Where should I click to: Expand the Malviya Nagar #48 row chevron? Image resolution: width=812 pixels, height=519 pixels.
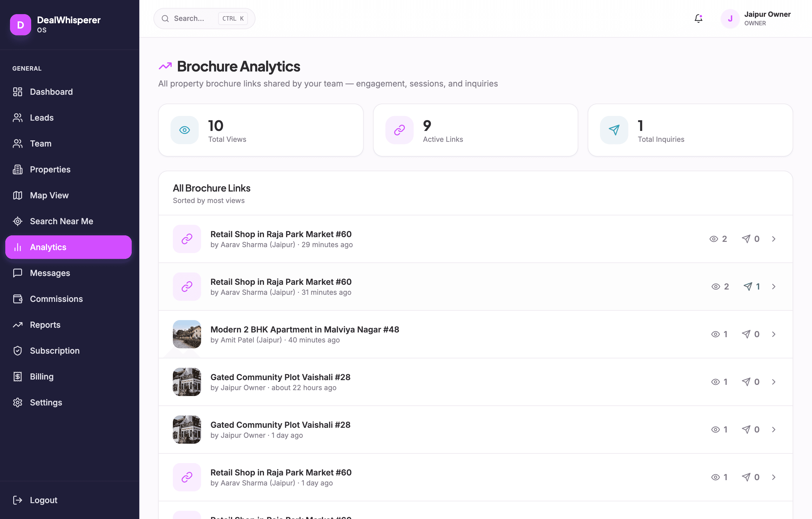(x=773, y=335)
